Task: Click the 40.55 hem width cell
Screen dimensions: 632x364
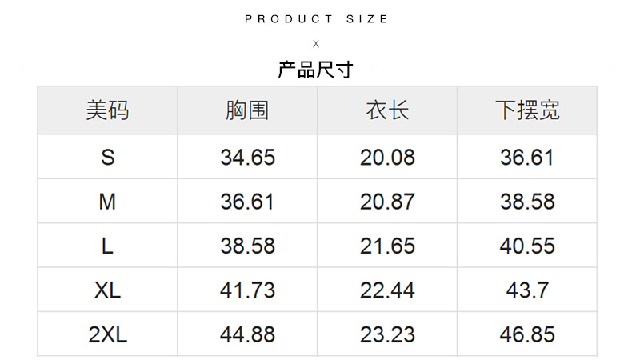Action: (527, 246)
